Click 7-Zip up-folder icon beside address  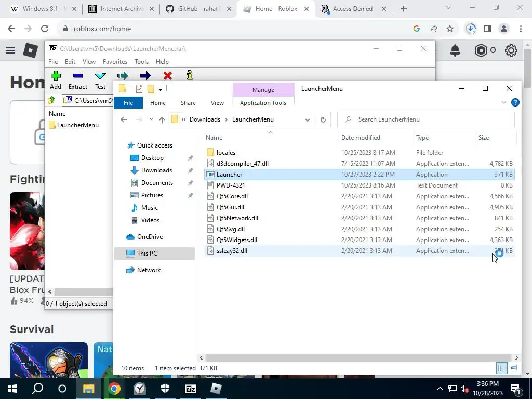tap(51, 100)
